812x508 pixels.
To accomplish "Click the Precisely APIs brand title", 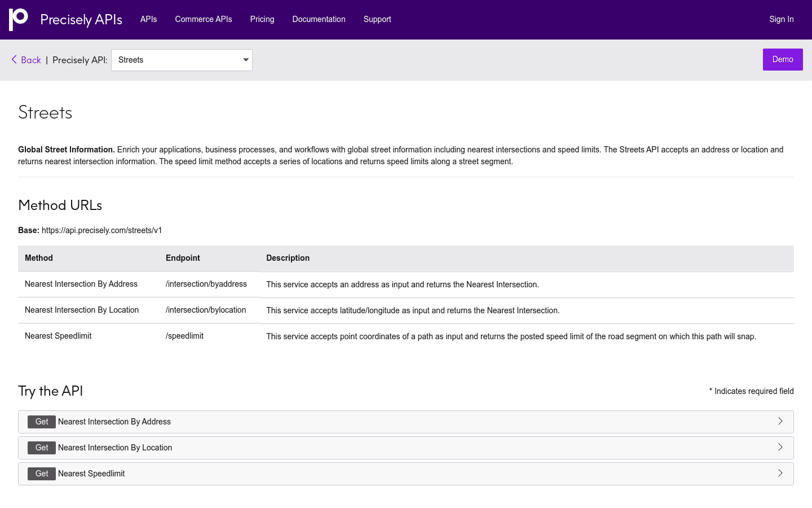I will (81, 20).
